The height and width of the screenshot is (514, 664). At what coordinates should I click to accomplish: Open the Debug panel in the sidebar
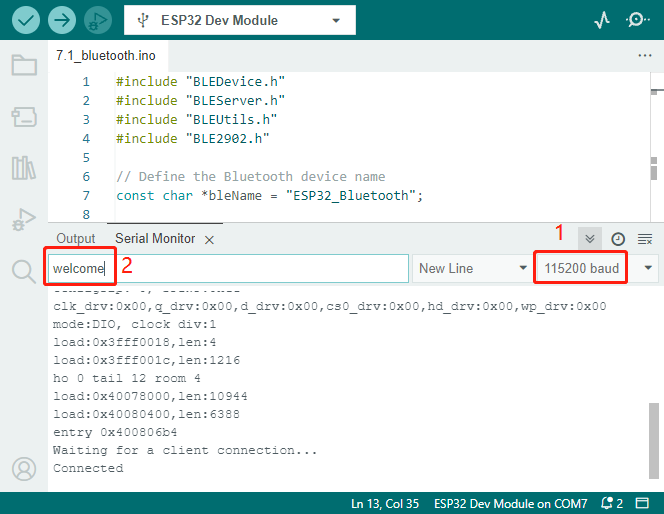(24, 219)
